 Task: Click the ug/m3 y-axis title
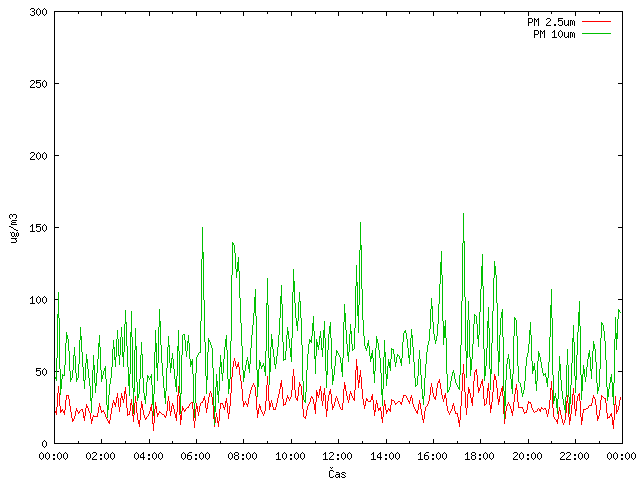(x=14, y=228)
